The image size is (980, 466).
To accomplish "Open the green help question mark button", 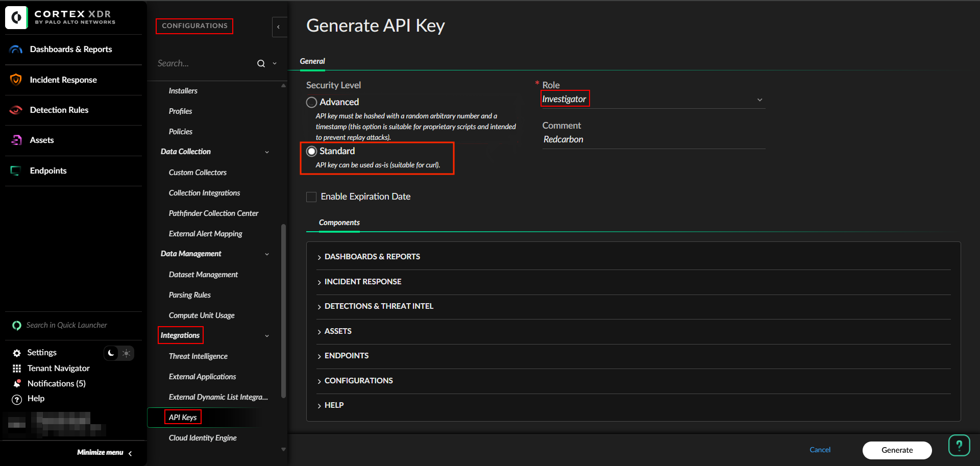I will [x=959, y=446].
